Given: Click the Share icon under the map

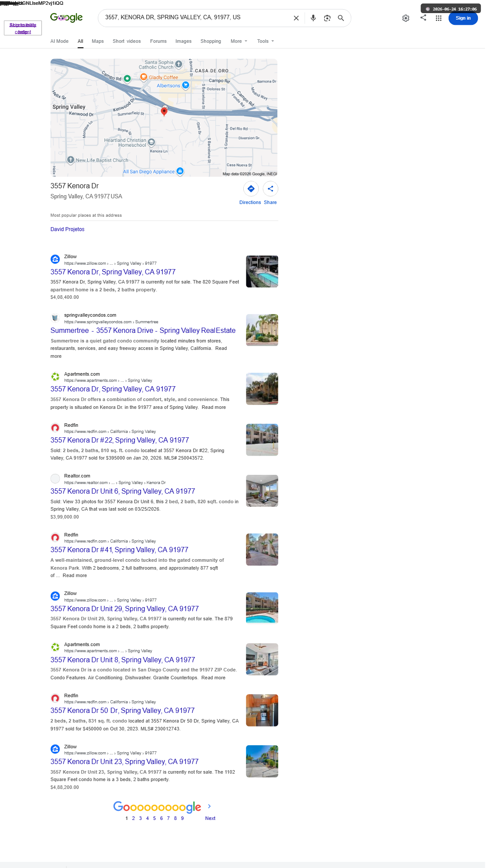Looking at the screenshot, I should click(270, 189).
